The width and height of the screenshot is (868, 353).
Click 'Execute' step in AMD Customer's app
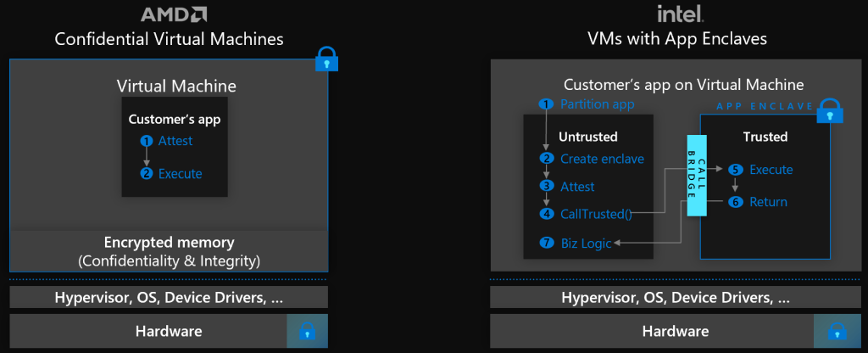(x=180, y=173)
